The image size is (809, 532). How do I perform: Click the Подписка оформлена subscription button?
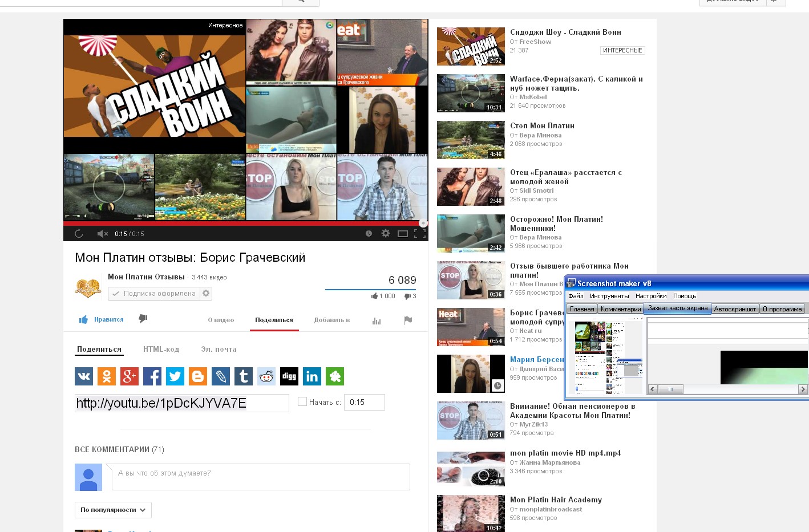[155, 294]
